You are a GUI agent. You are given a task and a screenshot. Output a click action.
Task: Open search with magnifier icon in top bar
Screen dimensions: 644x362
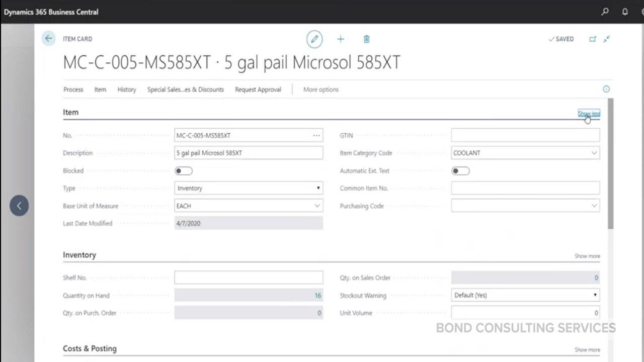[605, 12]
